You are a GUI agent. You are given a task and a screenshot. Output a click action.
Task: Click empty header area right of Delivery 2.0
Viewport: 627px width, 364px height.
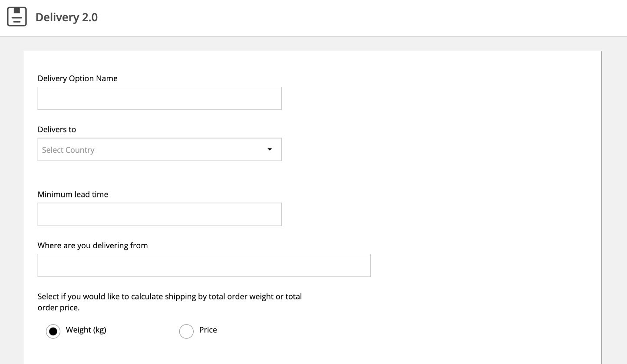(347, 17)
